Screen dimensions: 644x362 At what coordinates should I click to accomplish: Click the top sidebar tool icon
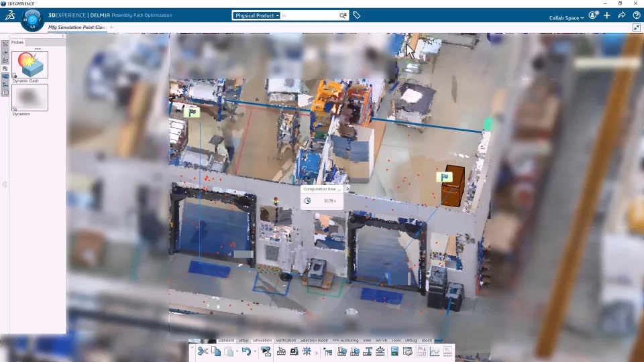(5, 44)
